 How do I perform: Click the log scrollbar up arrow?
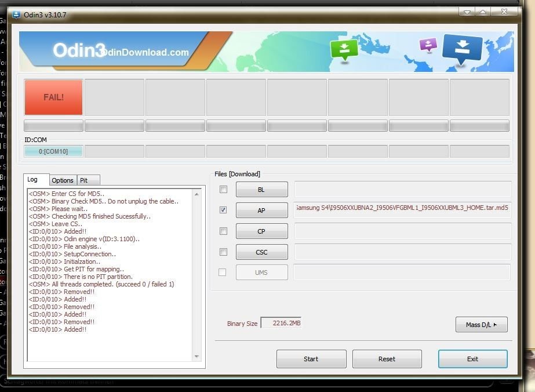[x=196, y=194]
